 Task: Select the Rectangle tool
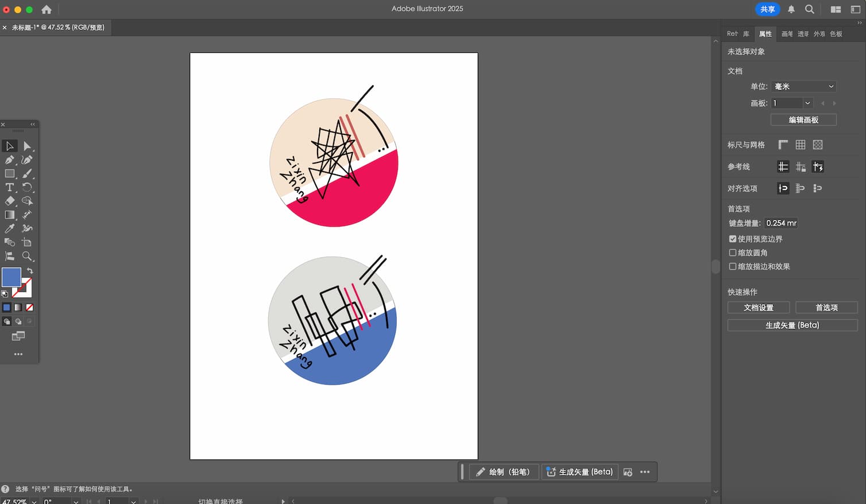(x=9, y=173)
